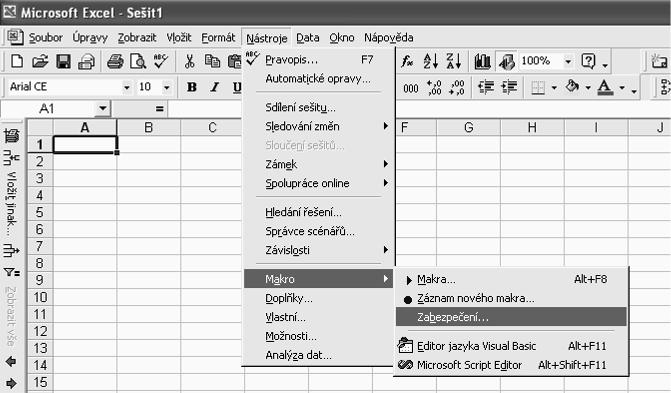This screenshot has width=671, height=393.
Task: Toggle Bold formatting
Action: tap(192, 87)
